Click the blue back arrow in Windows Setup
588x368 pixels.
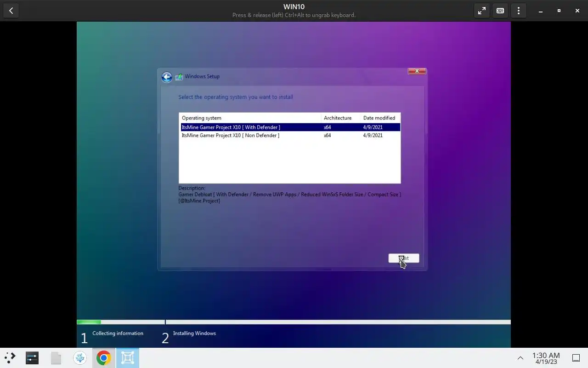167,77
